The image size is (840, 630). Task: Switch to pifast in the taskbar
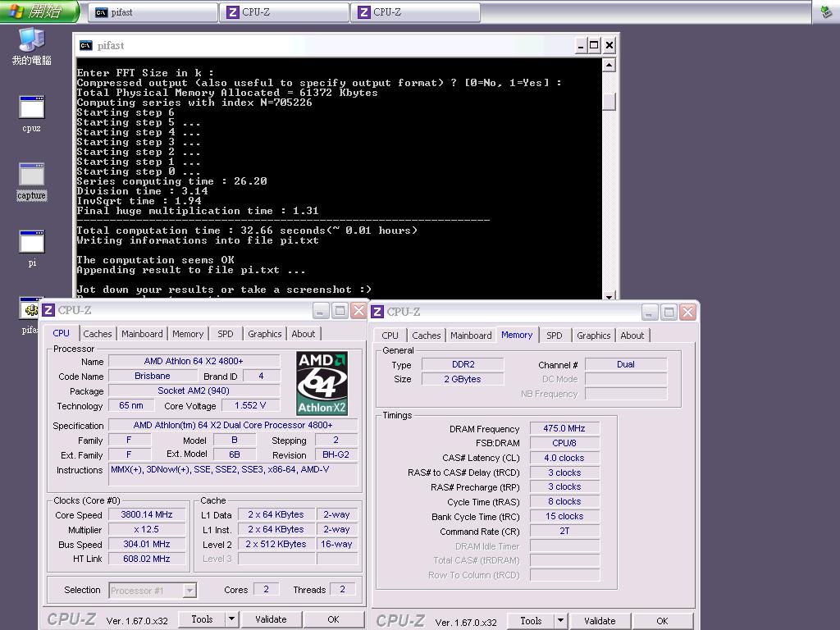(x=153, y=12)
